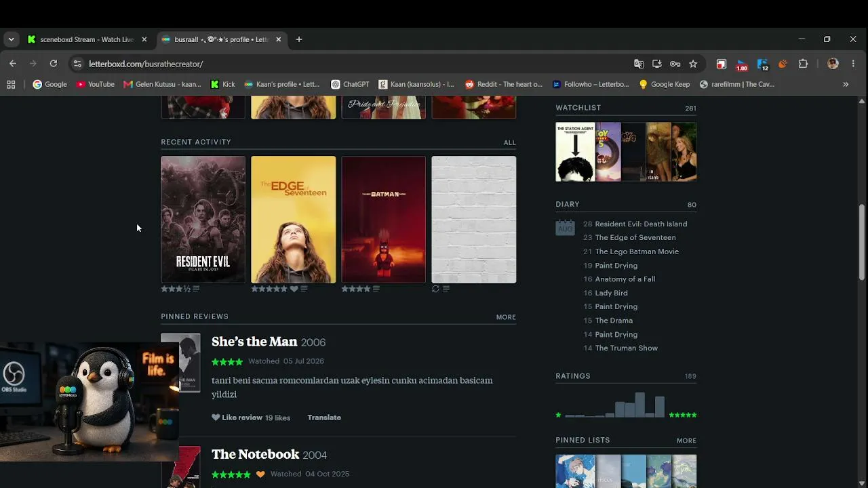Click the orange heart beside The Notebook rating
The width and height of the screenshot is (868, 488).
[x=260, y=474]
